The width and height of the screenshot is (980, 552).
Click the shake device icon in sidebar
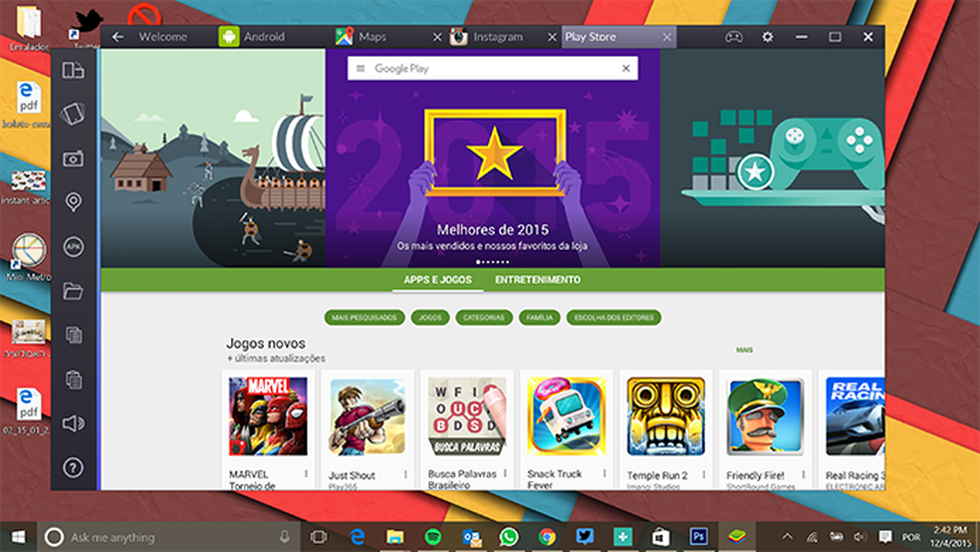pyautogui.click(x=73, y=114)
